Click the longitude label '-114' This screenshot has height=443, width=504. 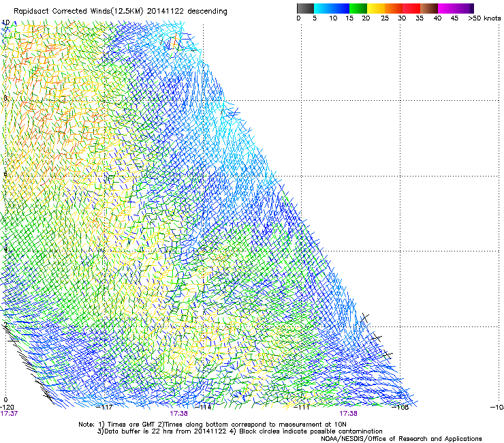[203, 408]
